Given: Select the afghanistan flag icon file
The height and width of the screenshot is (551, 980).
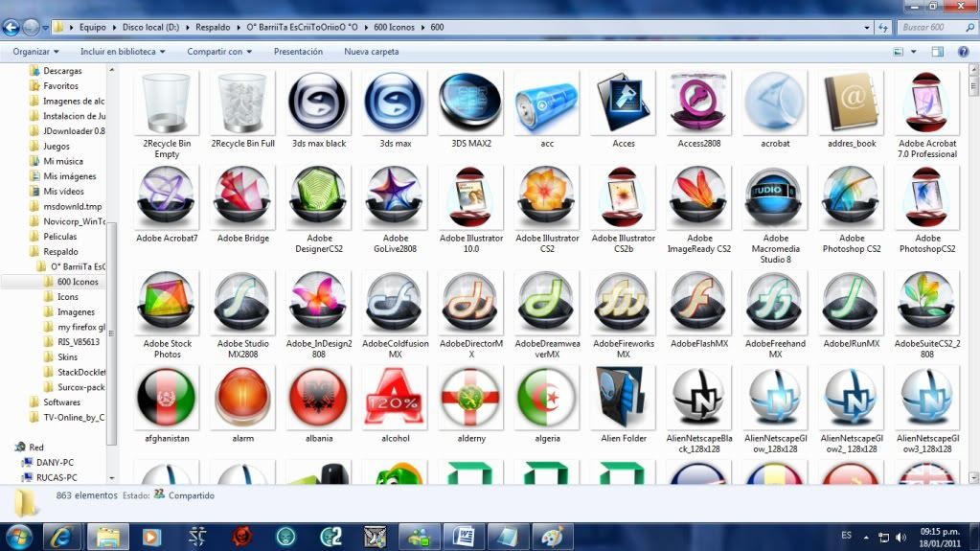Looking at the screenshot, I should click(x=167, y=405).
